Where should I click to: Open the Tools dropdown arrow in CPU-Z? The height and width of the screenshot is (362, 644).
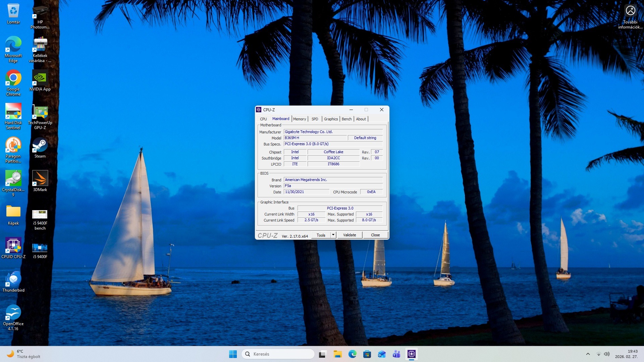coord(333,235)
